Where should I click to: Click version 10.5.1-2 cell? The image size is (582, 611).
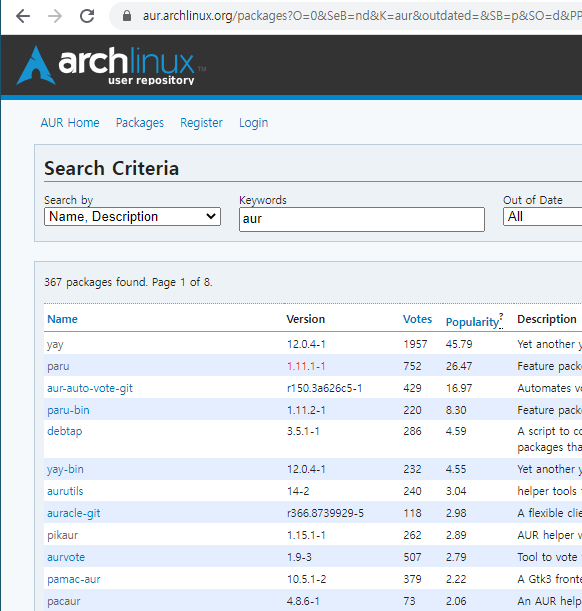[x=306, y=579]
